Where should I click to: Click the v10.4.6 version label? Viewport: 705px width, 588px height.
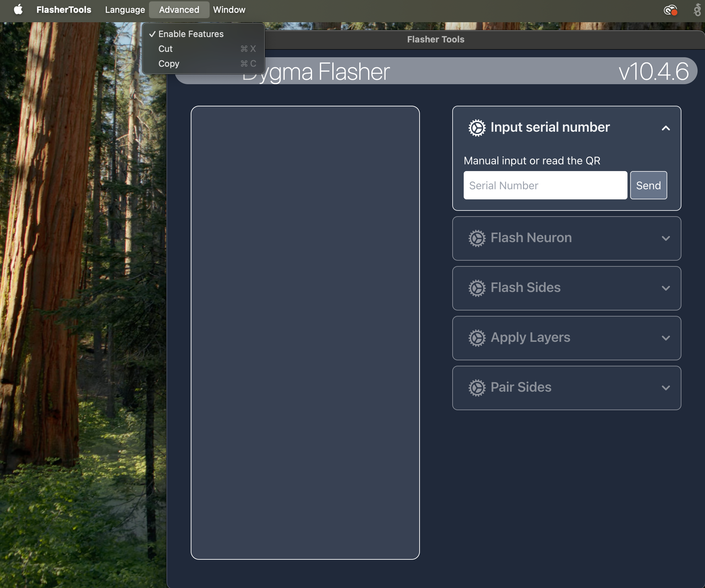(653, 71)
